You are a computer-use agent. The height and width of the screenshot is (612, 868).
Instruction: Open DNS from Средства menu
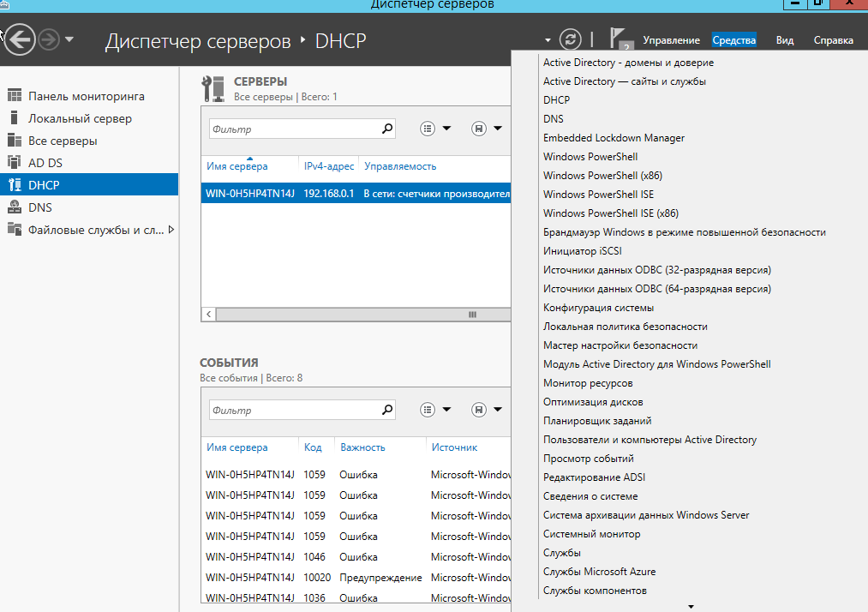click(553, 119)
